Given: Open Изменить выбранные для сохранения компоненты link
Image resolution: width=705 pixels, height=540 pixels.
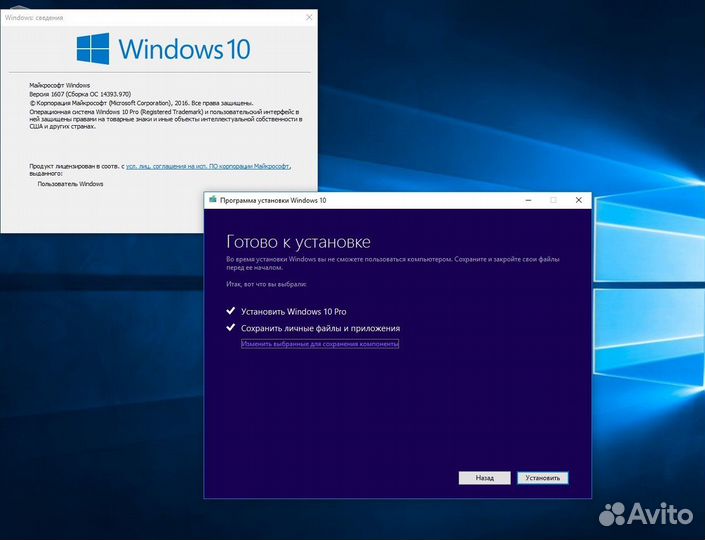Looking at the screenshot, I should pyautogui.click(x=320, y=344).
